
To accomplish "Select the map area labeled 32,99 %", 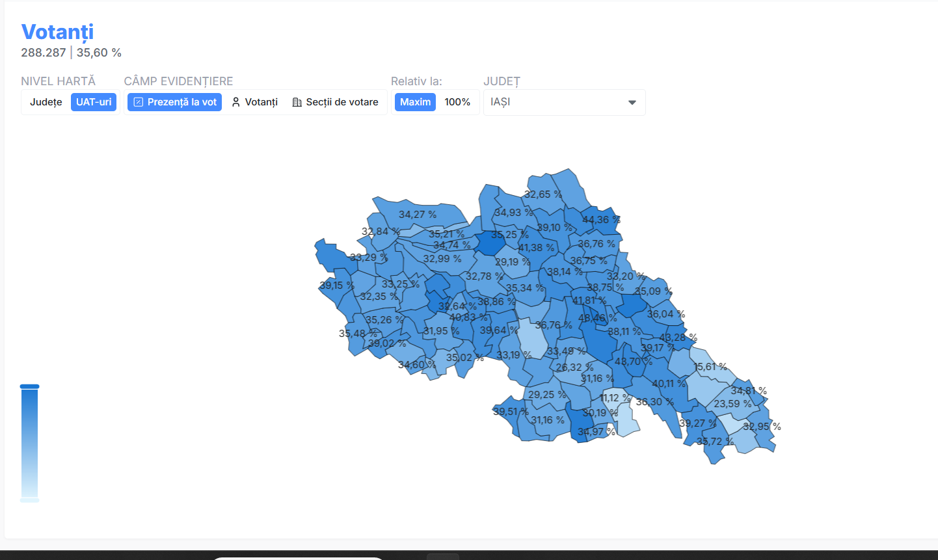I will (x=442, y=259).
